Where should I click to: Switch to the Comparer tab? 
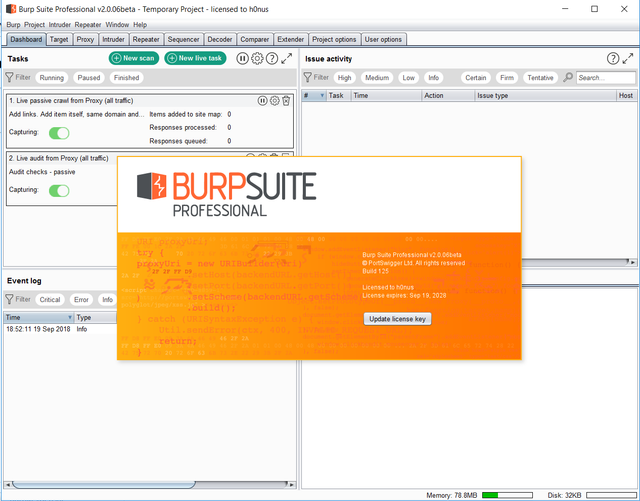(255, 39)
